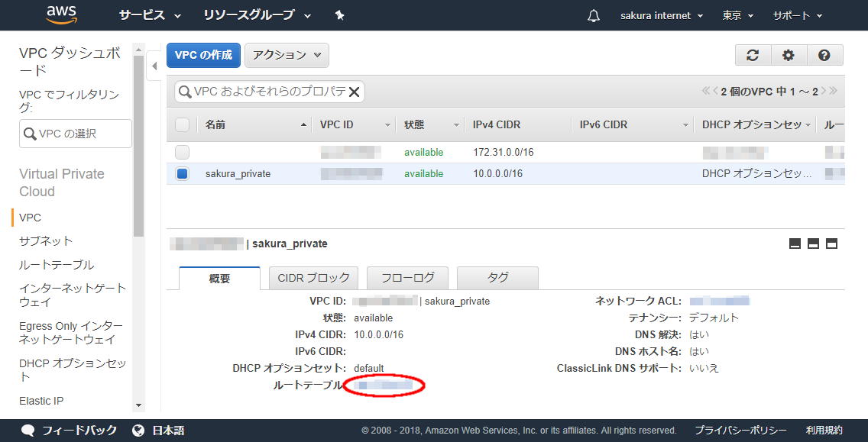The image size is (868, 442).
Task: Click the AWS logo home icon
Action: tap(61, 15)
